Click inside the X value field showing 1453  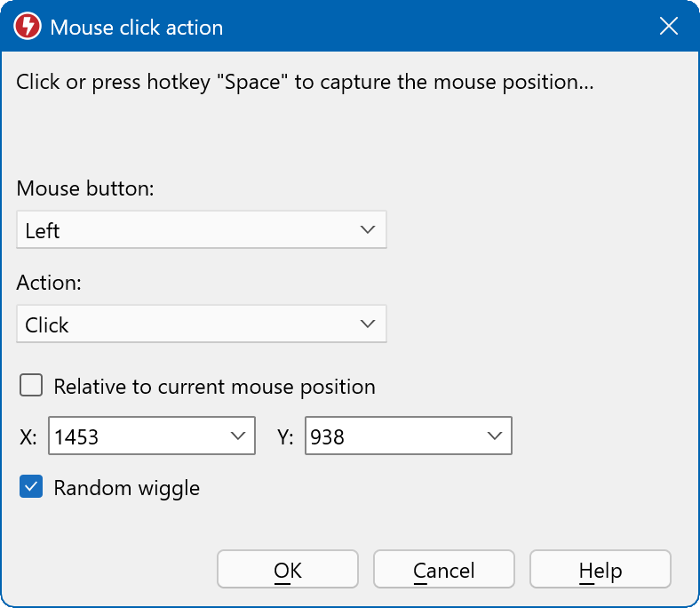tap(133, 436)
